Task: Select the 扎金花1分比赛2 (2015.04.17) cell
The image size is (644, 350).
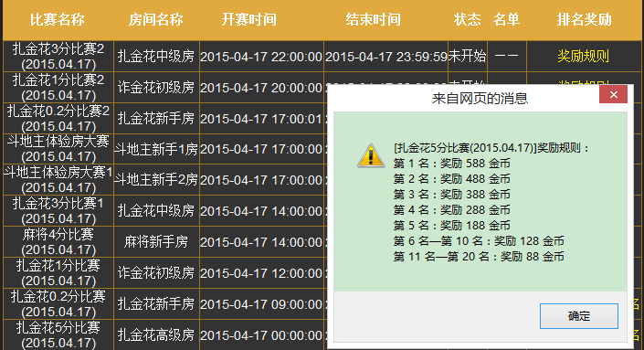Action: click(x=58, y=87)
